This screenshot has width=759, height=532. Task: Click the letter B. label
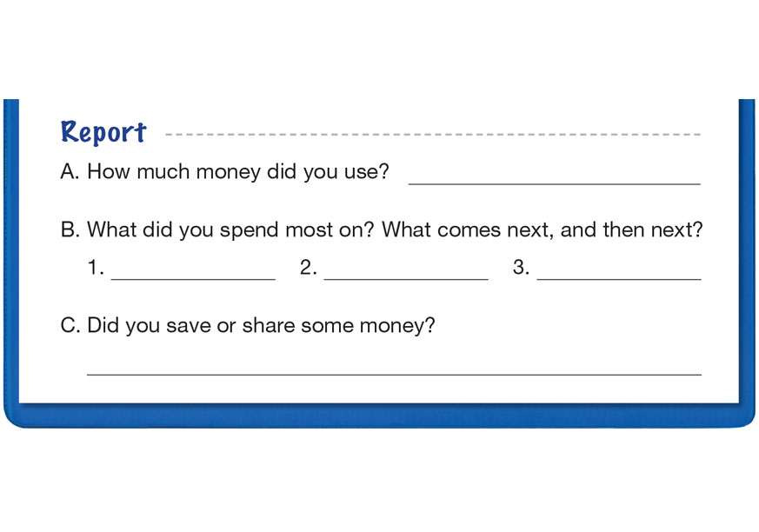(x=70, y=230)
